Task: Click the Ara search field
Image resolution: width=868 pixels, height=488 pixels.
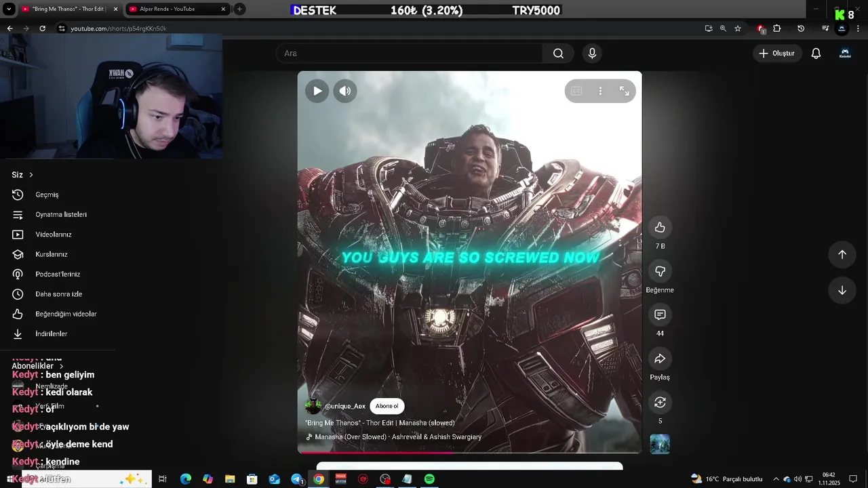Action: click(409, 54)
